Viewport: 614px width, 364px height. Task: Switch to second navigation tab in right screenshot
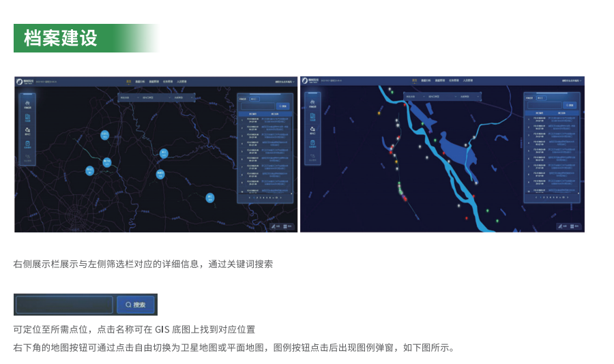[x=426, y=81]
